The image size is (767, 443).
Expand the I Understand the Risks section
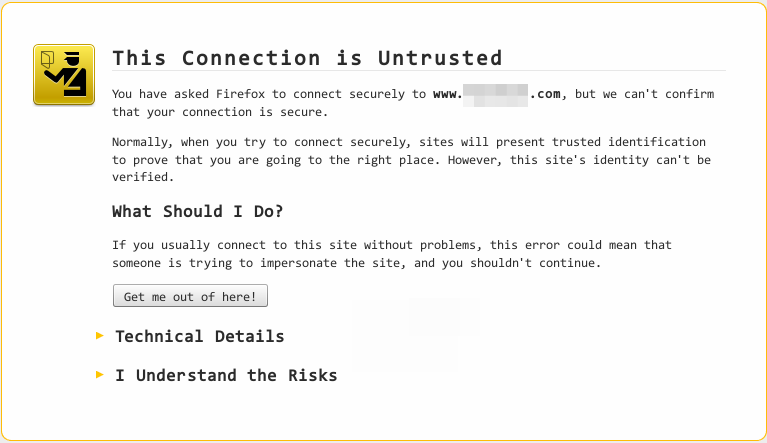pos(226,376)
